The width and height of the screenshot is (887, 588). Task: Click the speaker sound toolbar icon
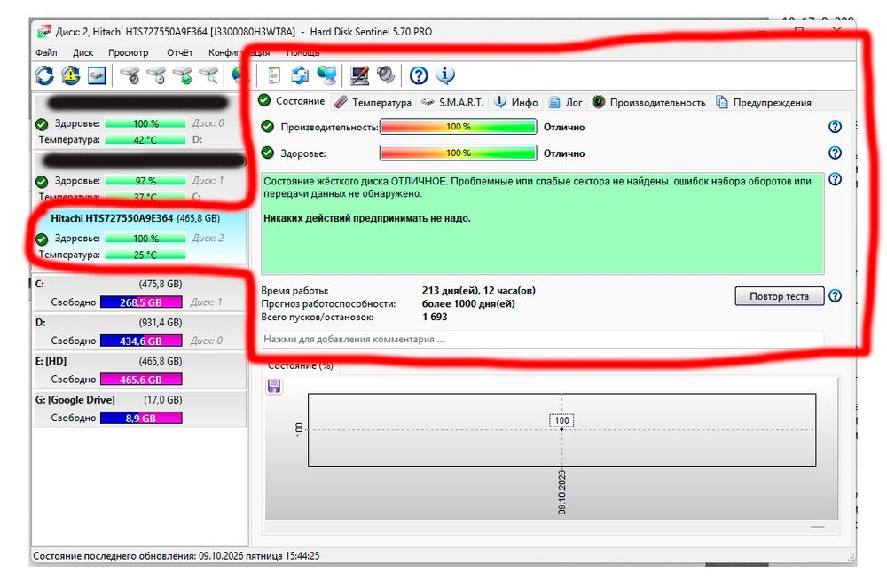pyautogui.click(x=386, y=75)
